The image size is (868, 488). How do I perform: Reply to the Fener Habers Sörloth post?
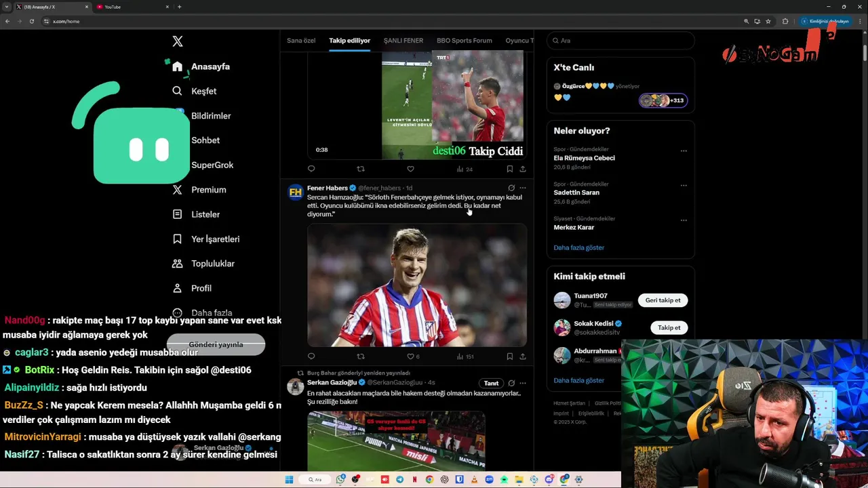tap(311, 357)
